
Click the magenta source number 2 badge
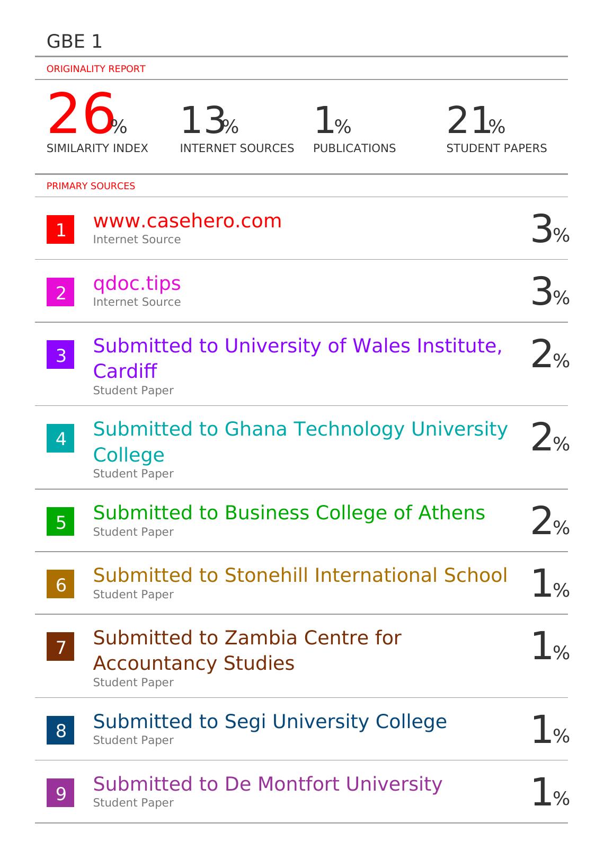click(x=60, y=292)
